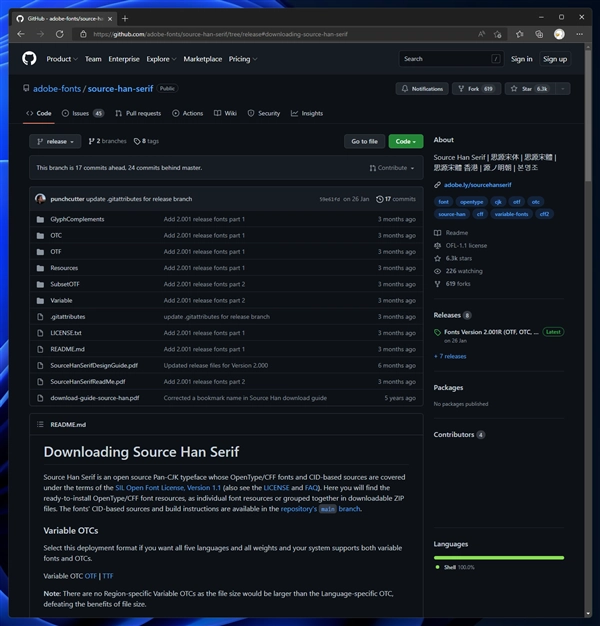
Task: Open the + 7 releases link
Action: click(x=450, y=356)
